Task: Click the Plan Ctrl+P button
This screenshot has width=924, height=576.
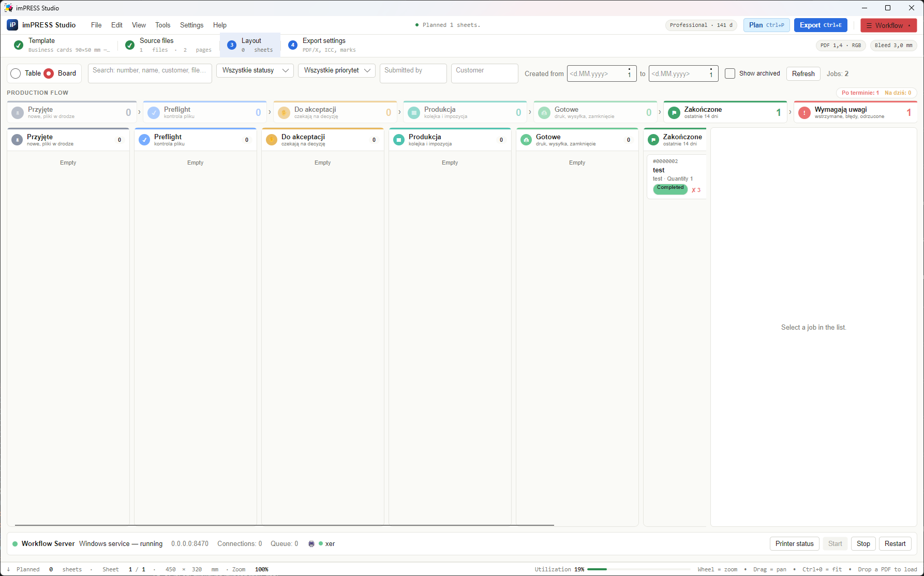Action: coord(766,25)
